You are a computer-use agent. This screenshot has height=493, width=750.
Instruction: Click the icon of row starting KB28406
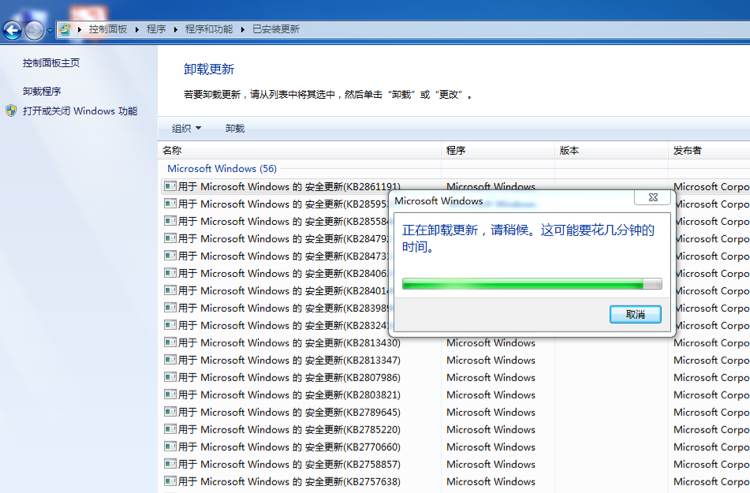click(x=170, y=273)
